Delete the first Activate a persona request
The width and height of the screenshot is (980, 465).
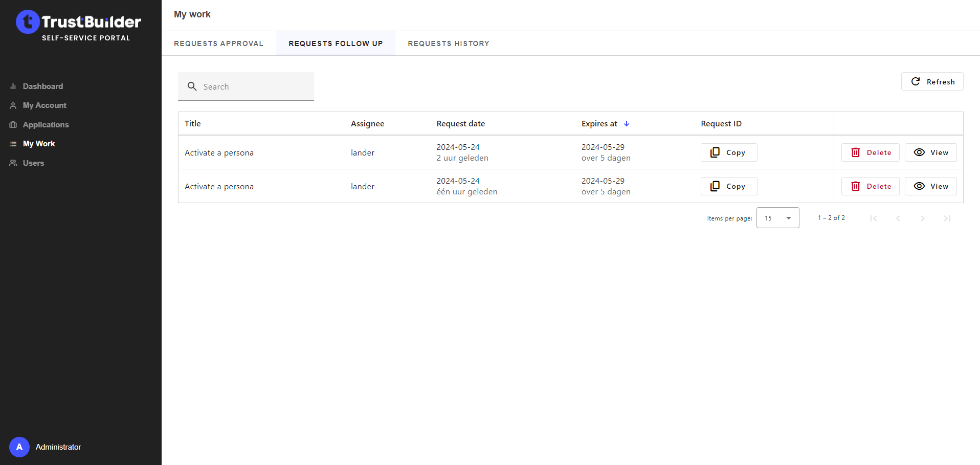point(870,152)
